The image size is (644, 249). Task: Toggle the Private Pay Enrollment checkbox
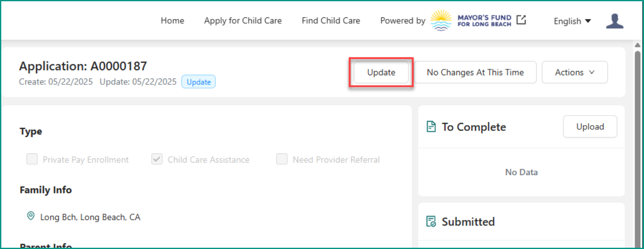coord(32,159)
